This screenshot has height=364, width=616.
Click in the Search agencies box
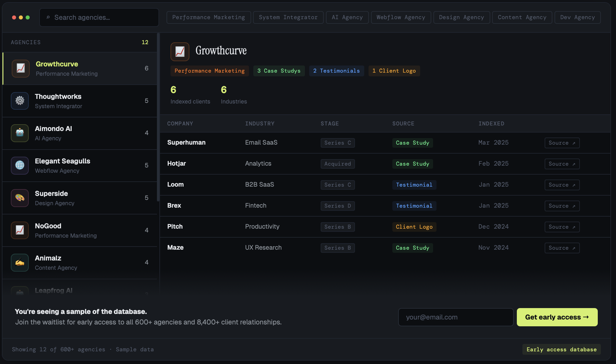point(102,18)
